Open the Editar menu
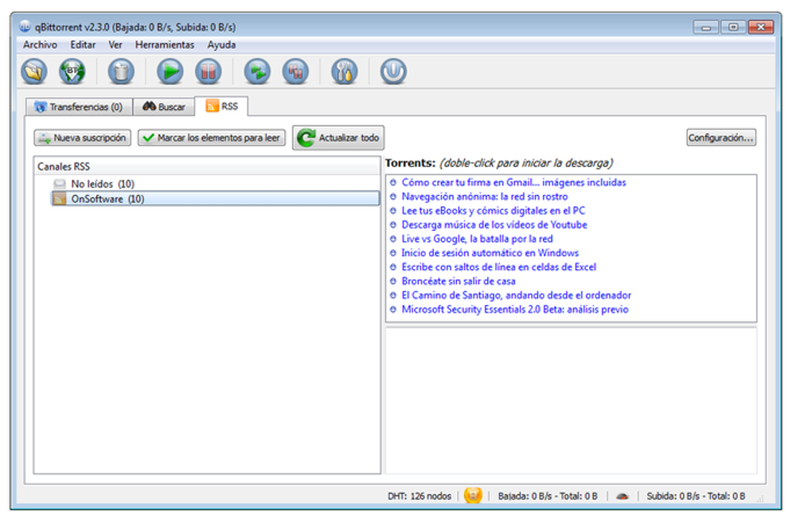 [83, 45]
